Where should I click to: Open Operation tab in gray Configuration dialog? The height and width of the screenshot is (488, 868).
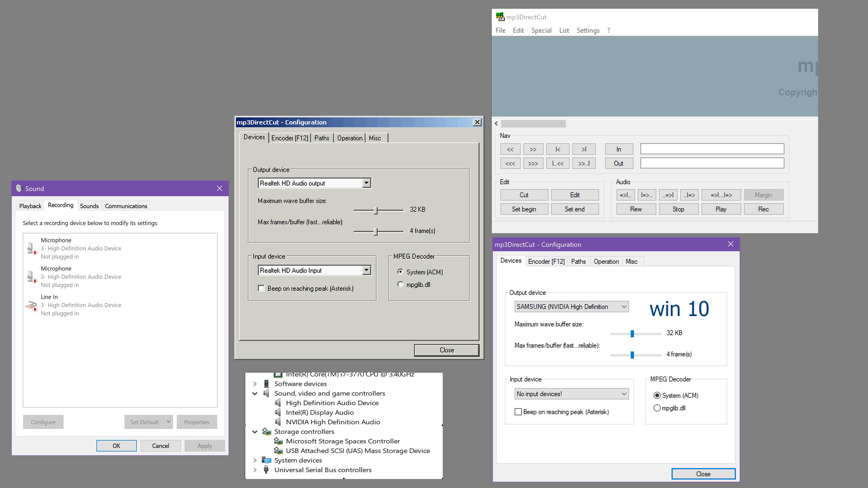[x=350, y=138]
